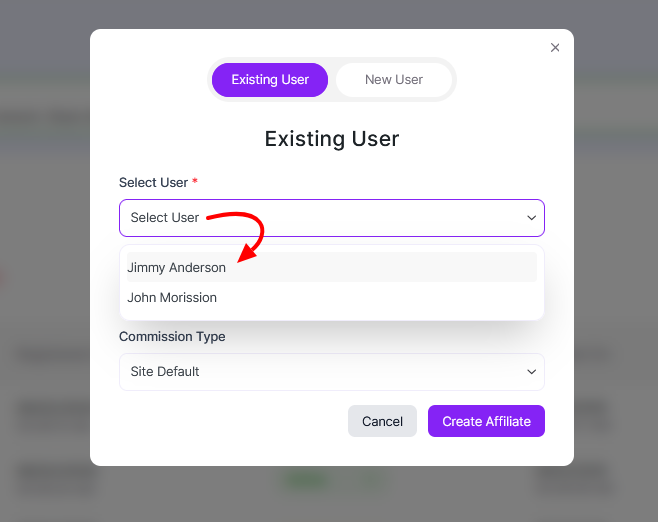
Task: Click the Select User placeholder text
Action: (x=165, y=218)
